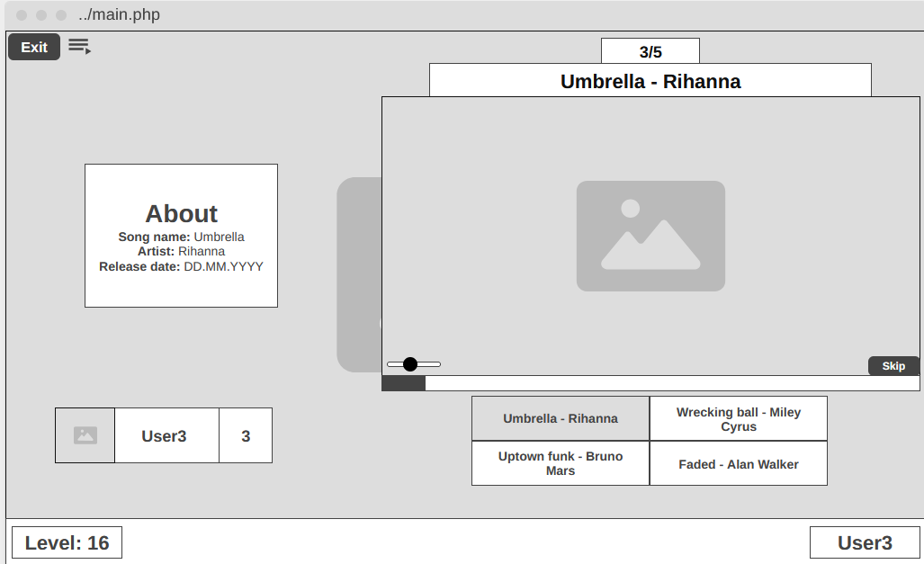Click the User3 avatar image thumbnail
924x564 pixels.
(85, 435)
